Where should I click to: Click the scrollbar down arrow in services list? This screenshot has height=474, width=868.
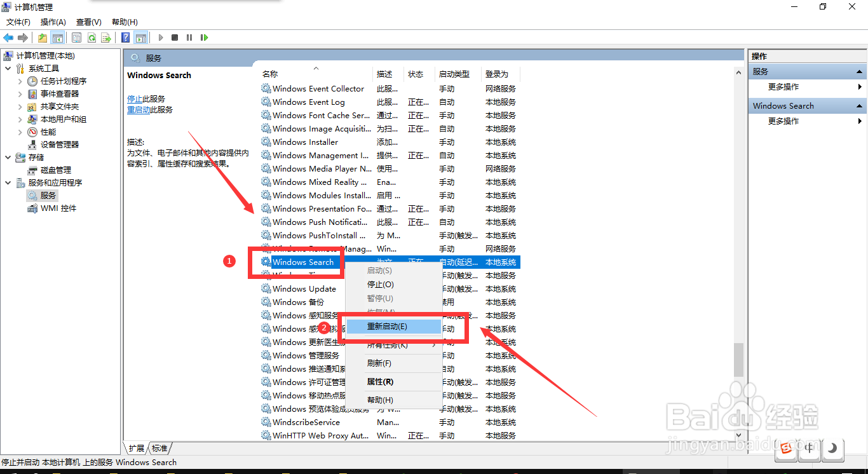pyautogui.click(x=738, y=435)
